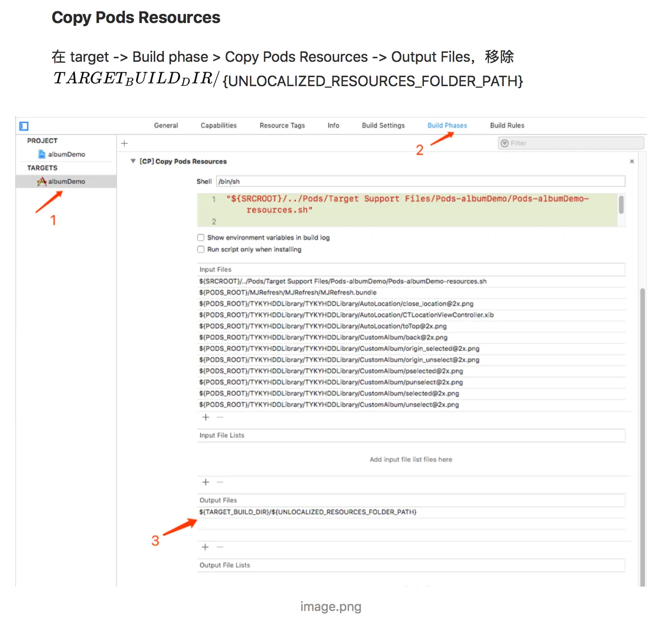The width and height of the screenshot is (672, 624).
Task: Select the ${TARGET_BUILD_DIR} output file row
Action: 411,512
